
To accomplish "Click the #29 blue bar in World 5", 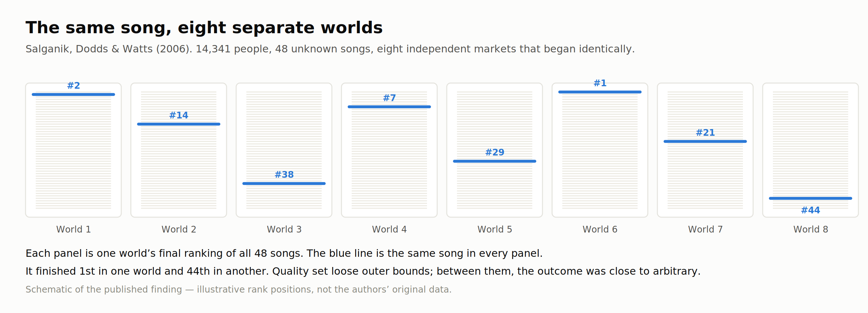I will [x=495, y=161].
